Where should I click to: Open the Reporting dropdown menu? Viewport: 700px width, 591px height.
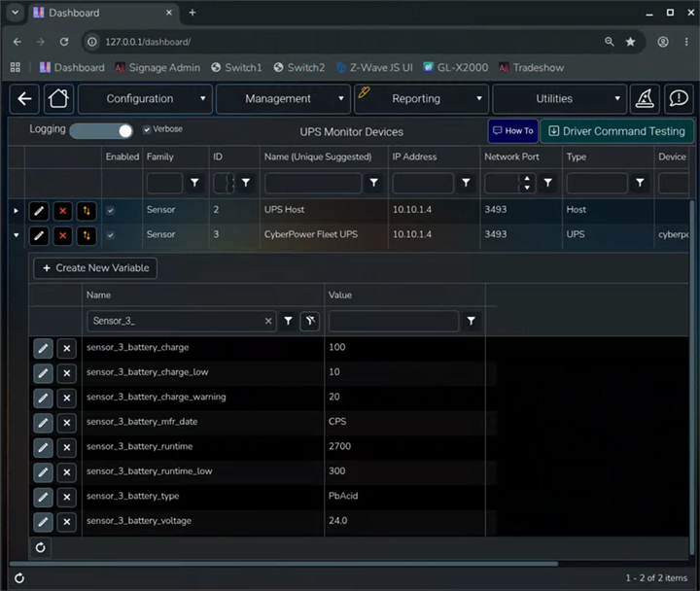click(422, 98)
